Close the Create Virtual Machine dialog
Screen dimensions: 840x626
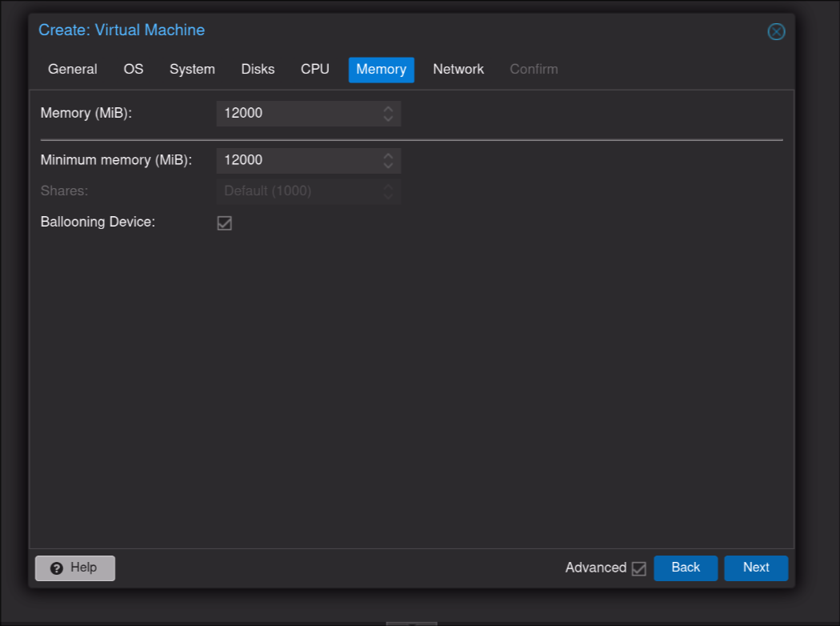click(776, 31)
